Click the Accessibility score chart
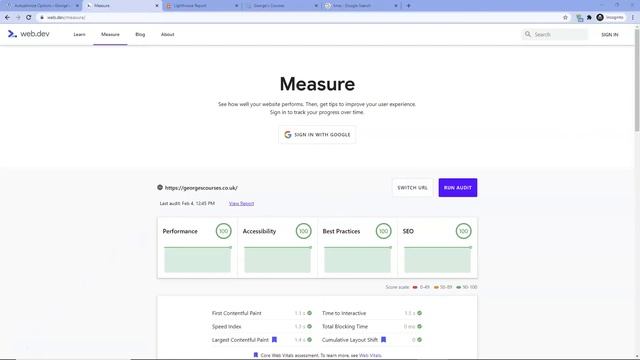640x360 pixels. pyautogui.click(x=278, y=259)
